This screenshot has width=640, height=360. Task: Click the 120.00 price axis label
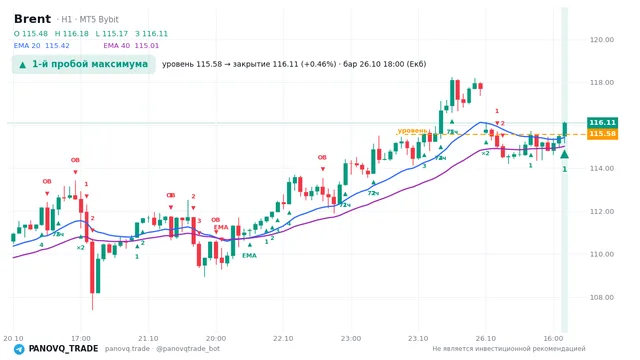click(x=602, y=40)
